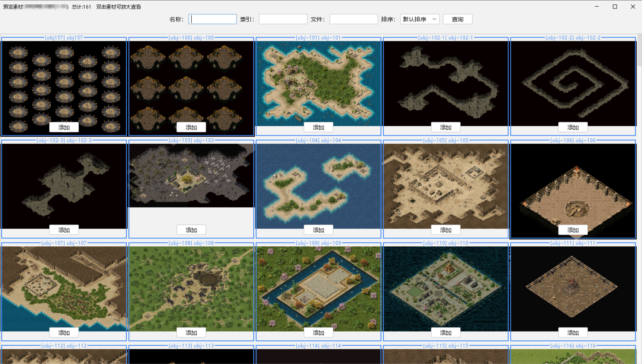Click the 名称 search input field

(212, 19)
